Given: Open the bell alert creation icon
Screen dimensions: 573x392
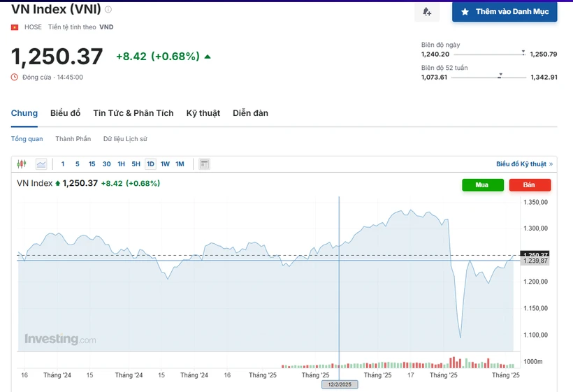Looking at the screenshot, I should tap(427, 12).
